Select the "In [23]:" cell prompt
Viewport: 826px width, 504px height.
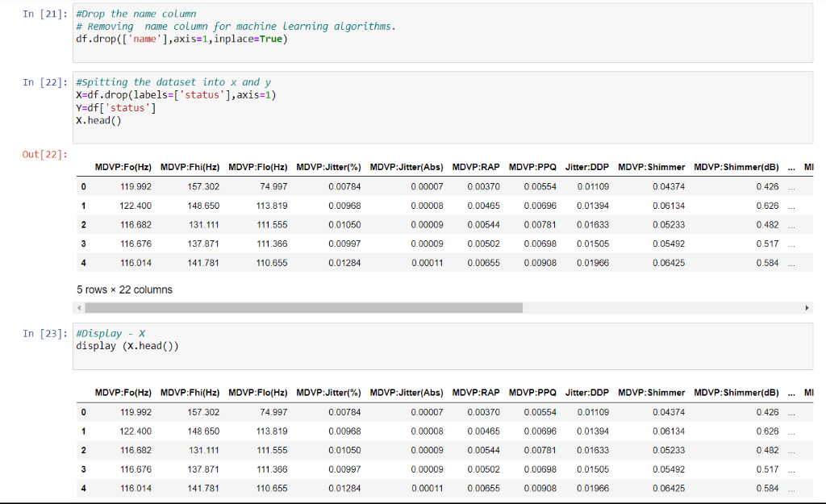click(45, 334)
